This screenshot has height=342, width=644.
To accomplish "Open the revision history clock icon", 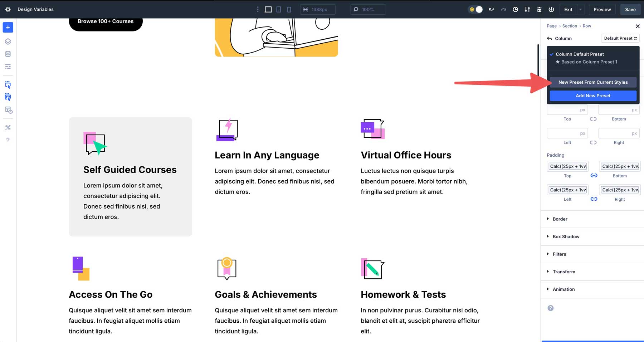I will (x=515, y=9).
